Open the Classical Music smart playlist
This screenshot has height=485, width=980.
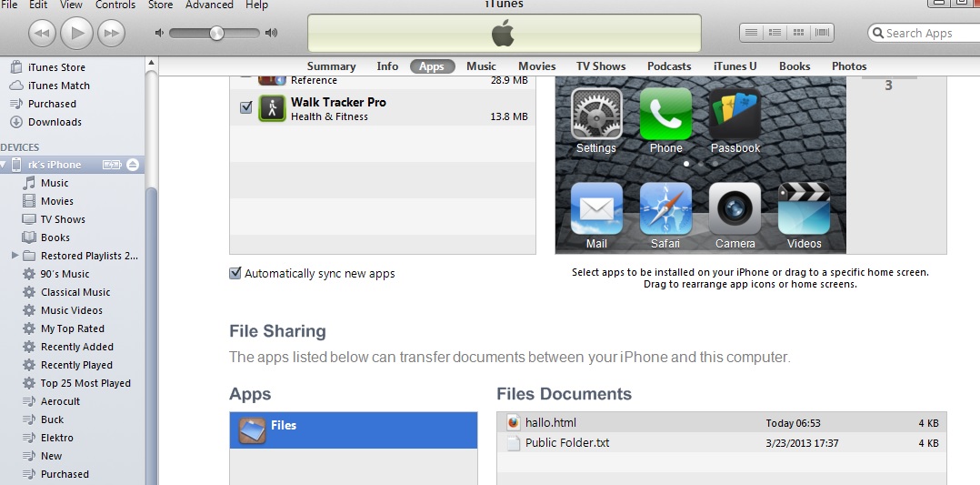pos(73,292)
